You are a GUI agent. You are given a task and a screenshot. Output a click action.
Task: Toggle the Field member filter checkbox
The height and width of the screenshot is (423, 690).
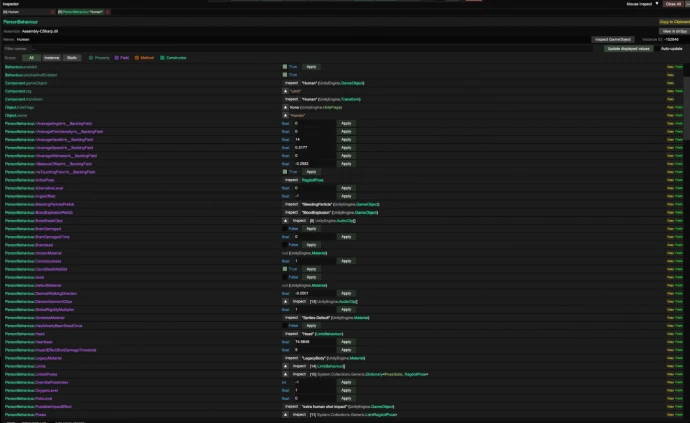point(116,58)
